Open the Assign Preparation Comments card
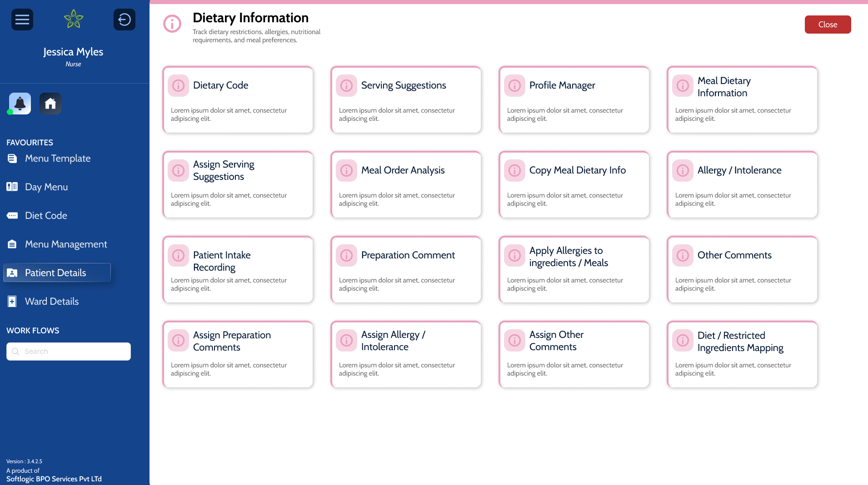The height and width of the screenshot is (485, 868). point(238,355)
